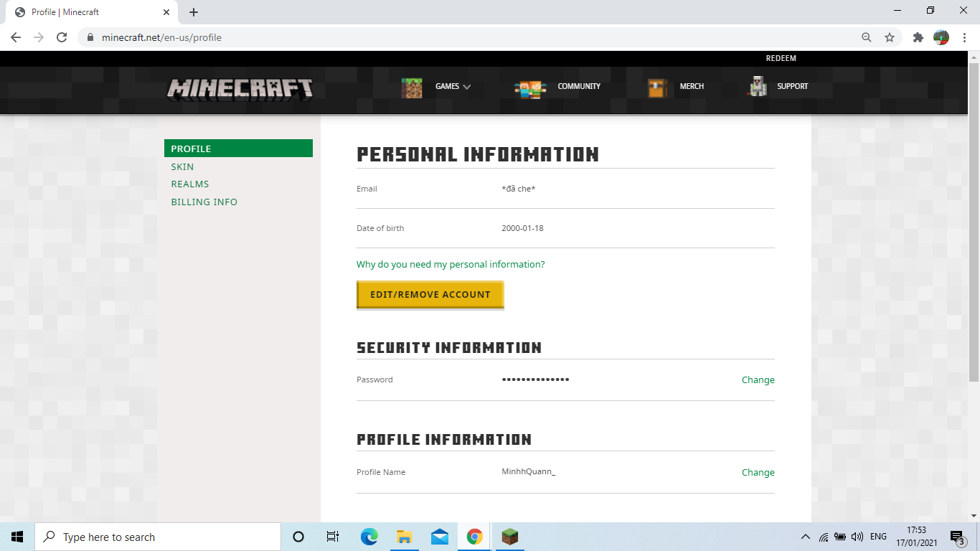Select the 'Profile | Minecraft' browser tab
This screenshot has height=551, width=980.
point(92,12)
